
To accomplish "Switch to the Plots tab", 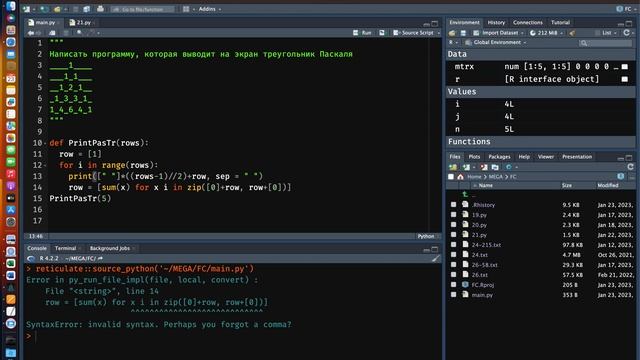I will coord(474,157).
